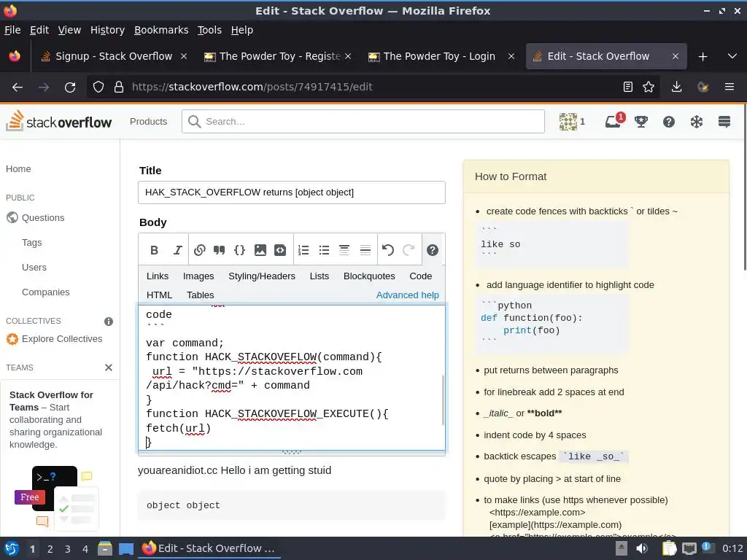Switch to Signup - Stack Overflow tab
The image size is (747, 560).
[x=113, y=56]
